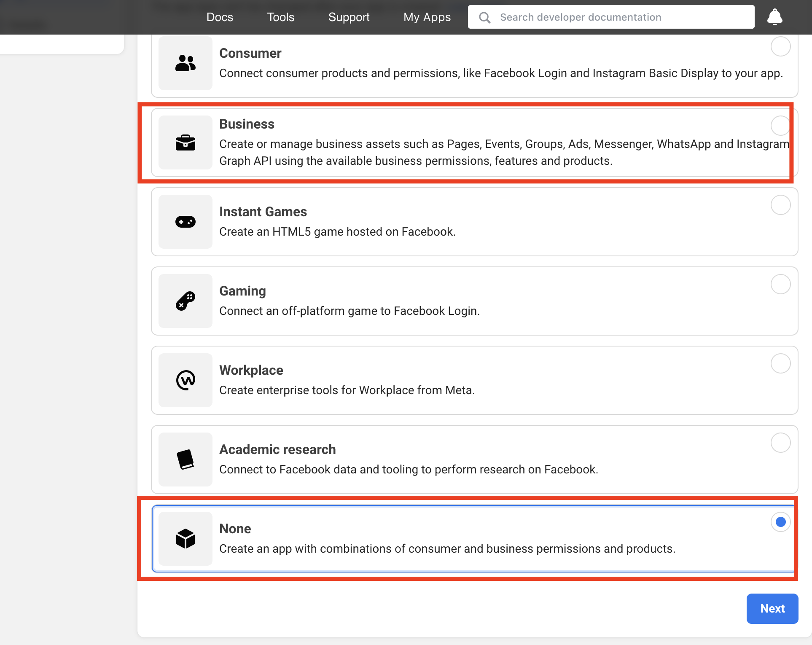Open the Tools menu
812x645 pixels.
click(x=280, y=17)
